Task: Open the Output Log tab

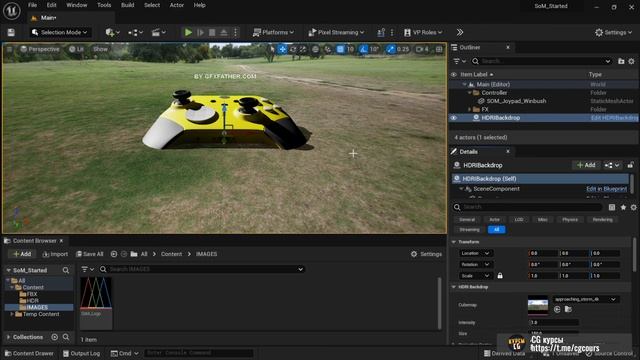Action: [x=81, y=353]
